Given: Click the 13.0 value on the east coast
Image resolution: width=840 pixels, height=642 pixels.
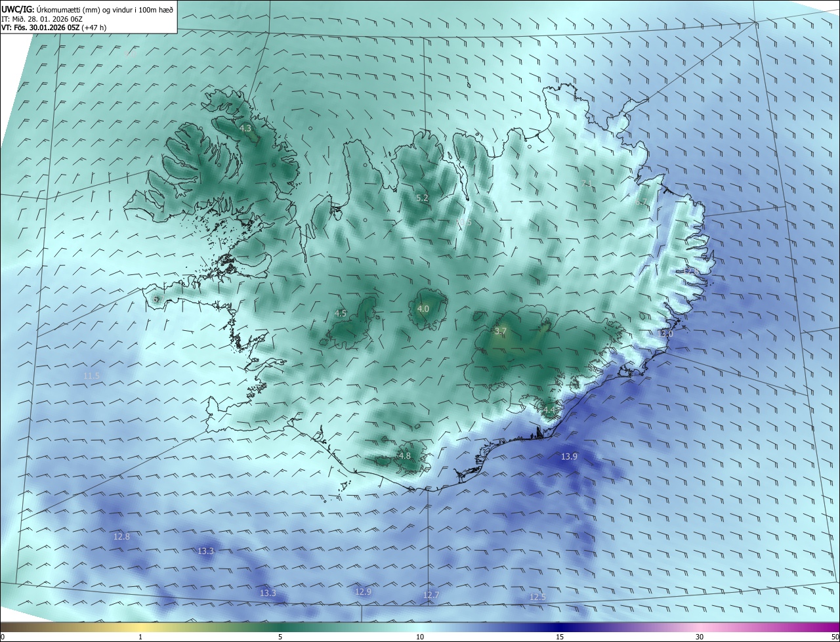Looking at the screenshot, I should 665,333.
